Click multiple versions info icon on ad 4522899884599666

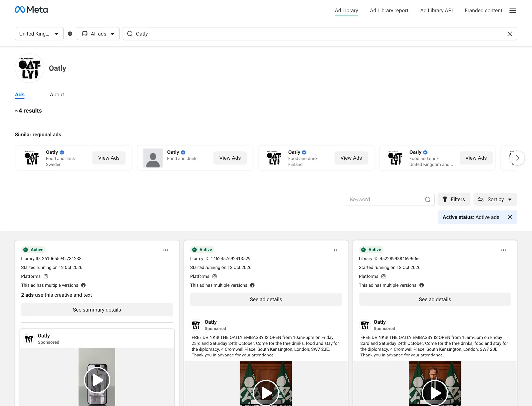(x=421, y=285)
